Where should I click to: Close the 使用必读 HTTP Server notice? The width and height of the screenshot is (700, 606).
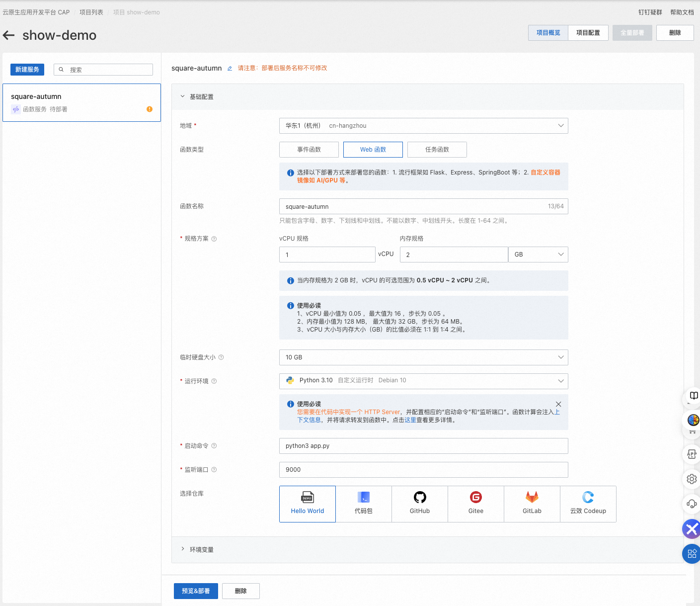pyautogui.click(x=558, y=404)
